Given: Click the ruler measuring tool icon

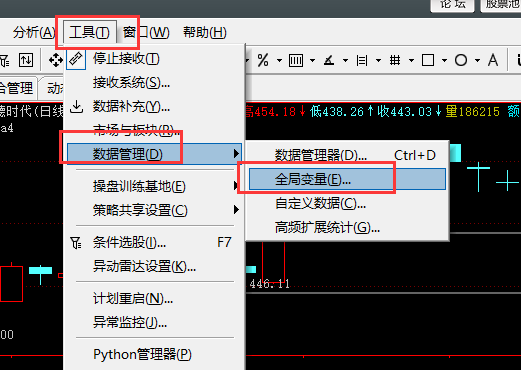Looking at the screenshot, I should coord(76,59).
